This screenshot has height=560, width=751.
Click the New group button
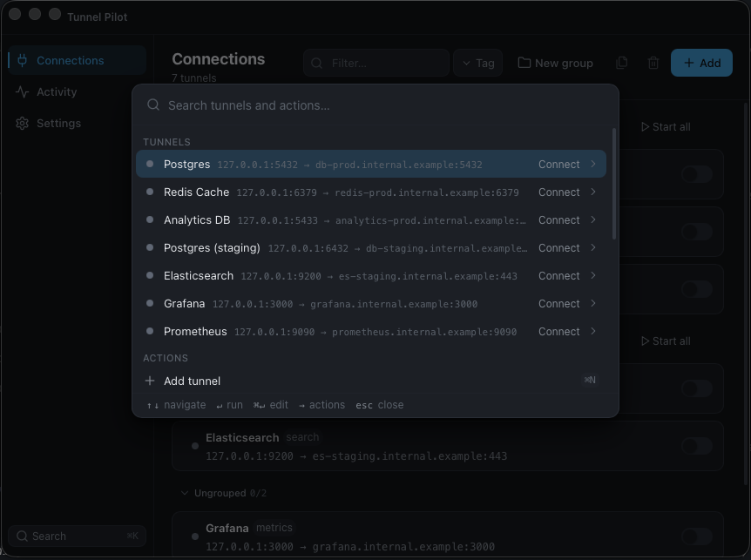click(556, 63)
